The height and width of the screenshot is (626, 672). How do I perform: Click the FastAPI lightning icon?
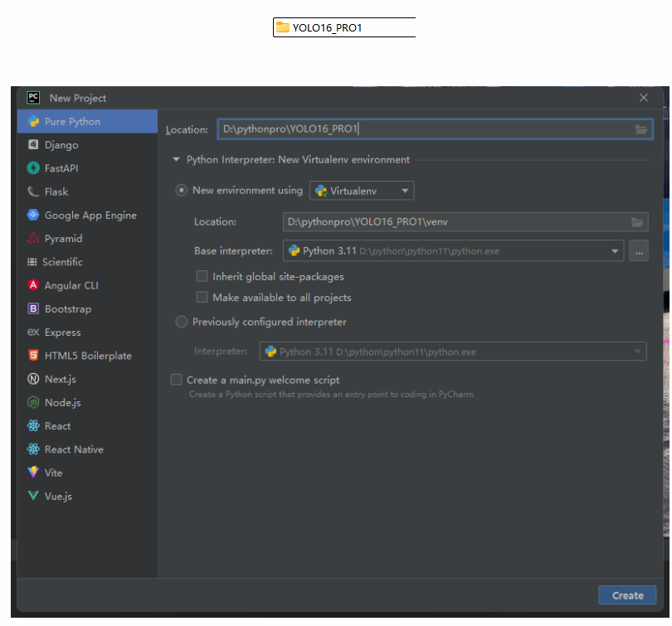(x=33, y=168)
